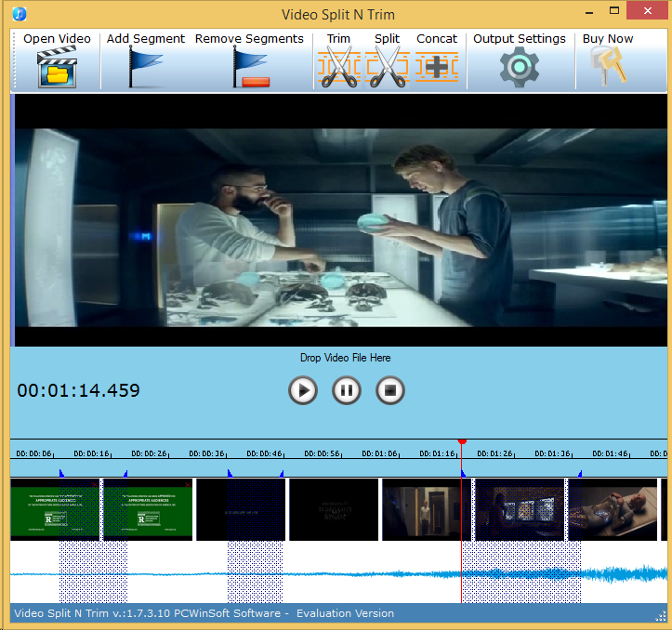This screenshot has width=672, height=630.
Task: Open a video file with Open Video
Action: (57, 60)
